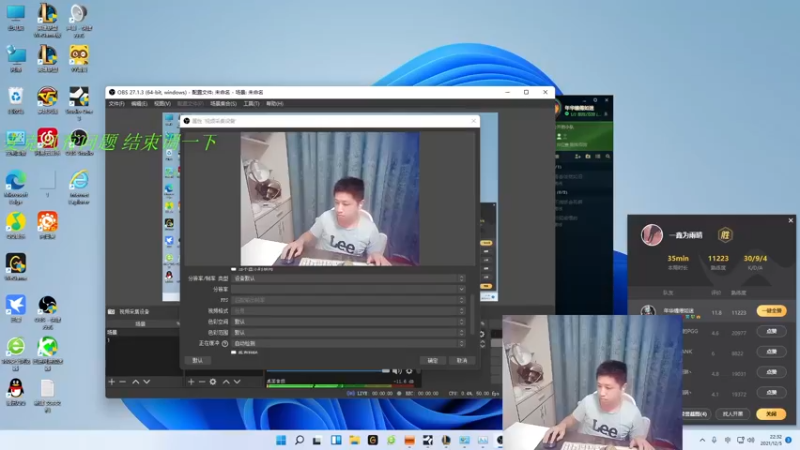Open the 分辨率 resolution dropdown
800x450 pixels.
[348, 289]
